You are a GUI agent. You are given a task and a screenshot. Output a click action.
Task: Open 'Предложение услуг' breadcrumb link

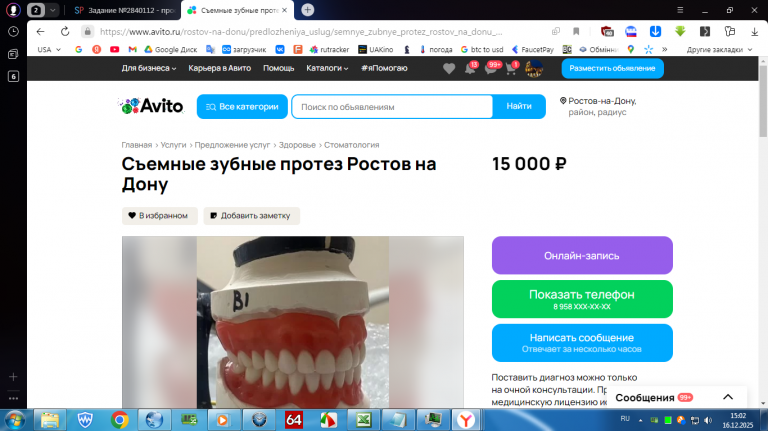coord(232,145)
